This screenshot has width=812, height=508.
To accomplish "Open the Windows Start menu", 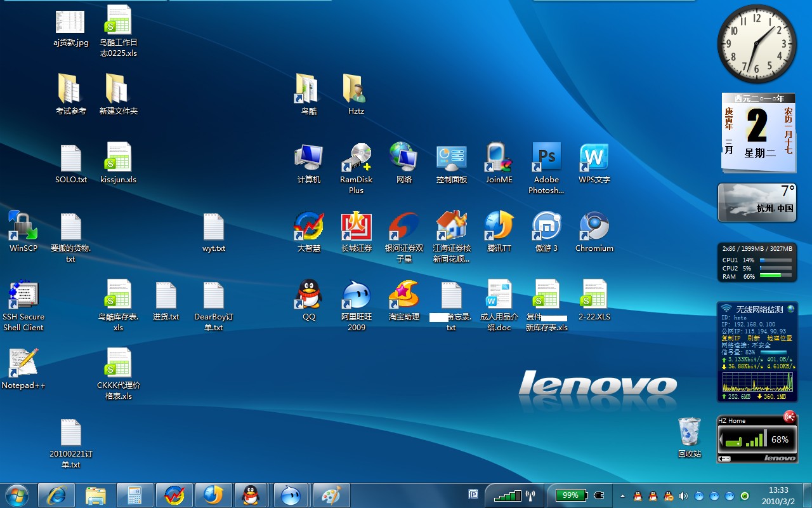I will click(16, 495).
